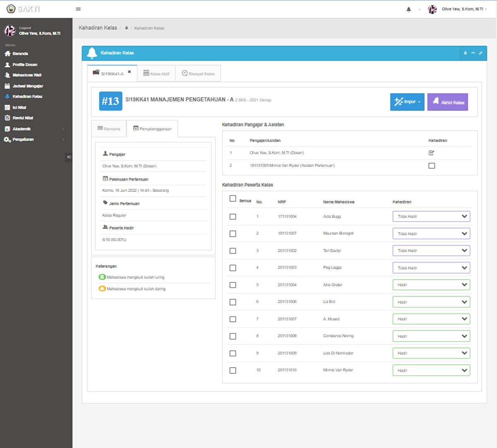Switch to the Rencana tab
The width and height of the screenshot is (497, 448).
coord(109,129)
